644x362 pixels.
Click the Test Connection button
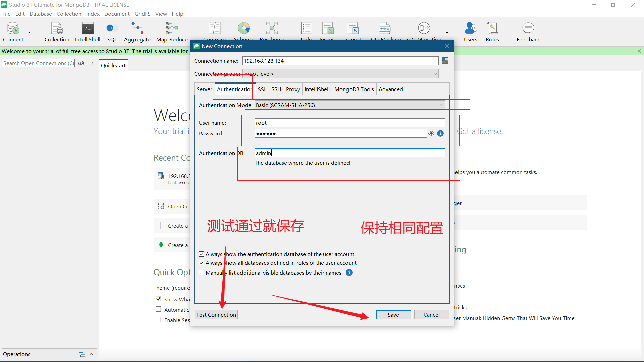[x=216, y=315]
